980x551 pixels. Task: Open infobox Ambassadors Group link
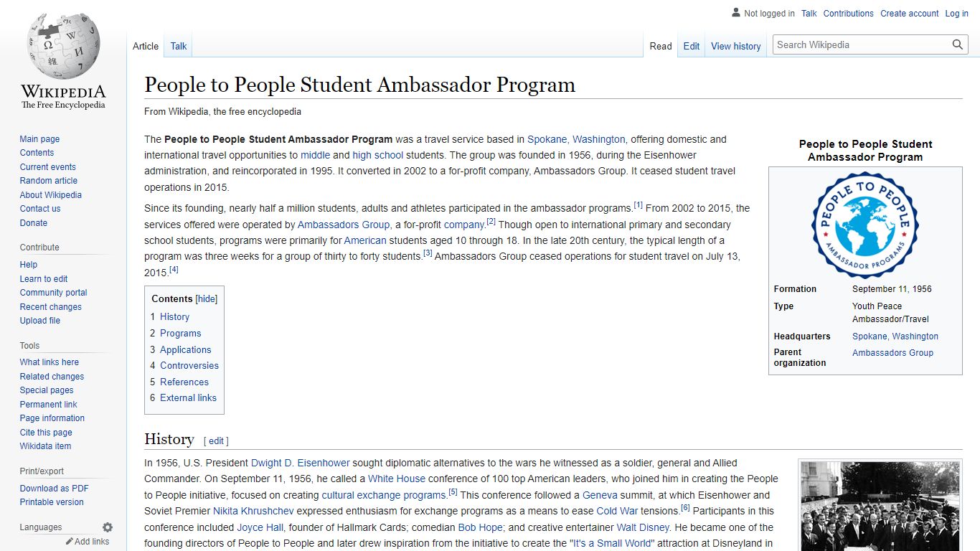892,353
